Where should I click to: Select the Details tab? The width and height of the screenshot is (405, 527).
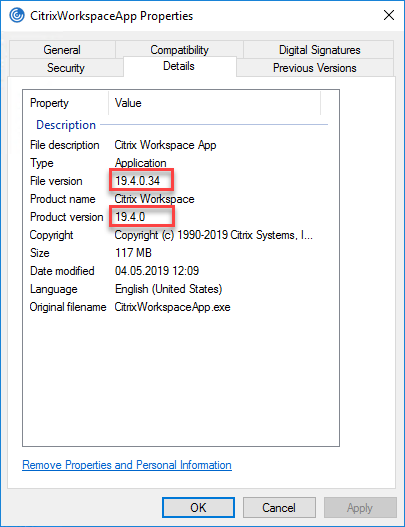coord(179,66)
